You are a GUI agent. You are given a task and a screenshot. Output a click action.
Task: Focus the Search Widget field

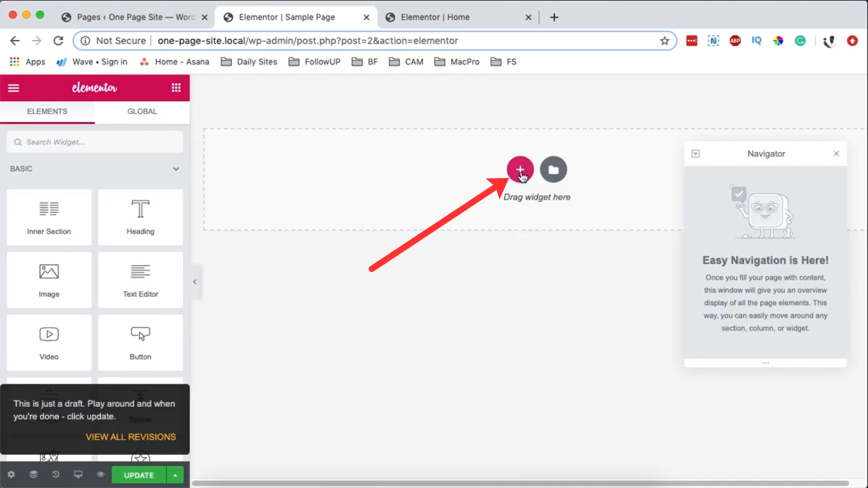[x=95, y=142]
